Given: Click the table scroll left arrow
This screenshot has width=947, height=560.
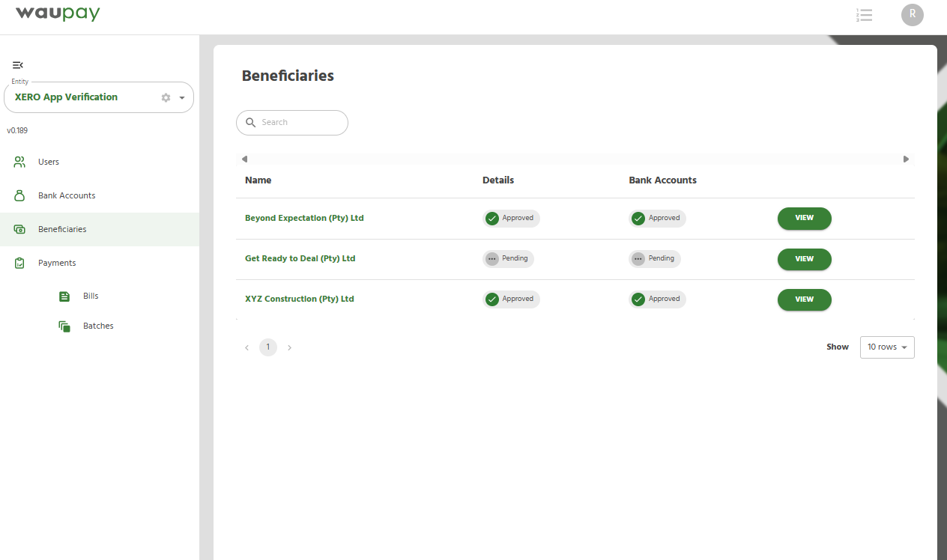Looking at the screenshot, I should point(244,159).
